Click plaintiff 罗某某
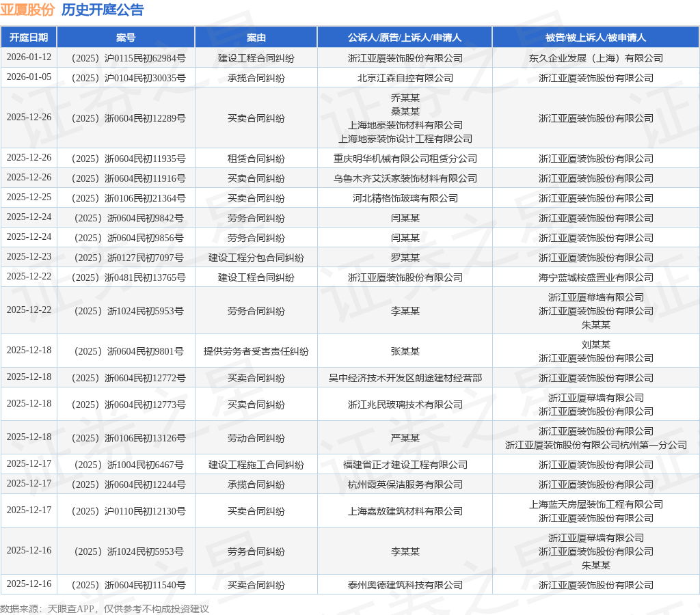 coord(405,258)
